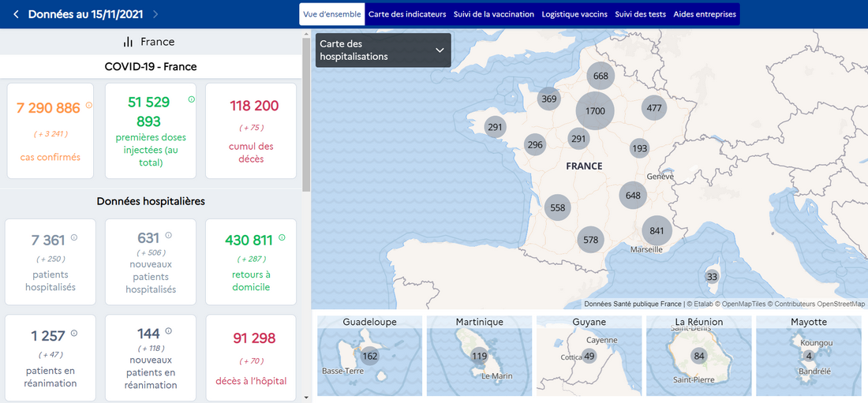Switch to Carte des indicateurs tab

[407, 14]
